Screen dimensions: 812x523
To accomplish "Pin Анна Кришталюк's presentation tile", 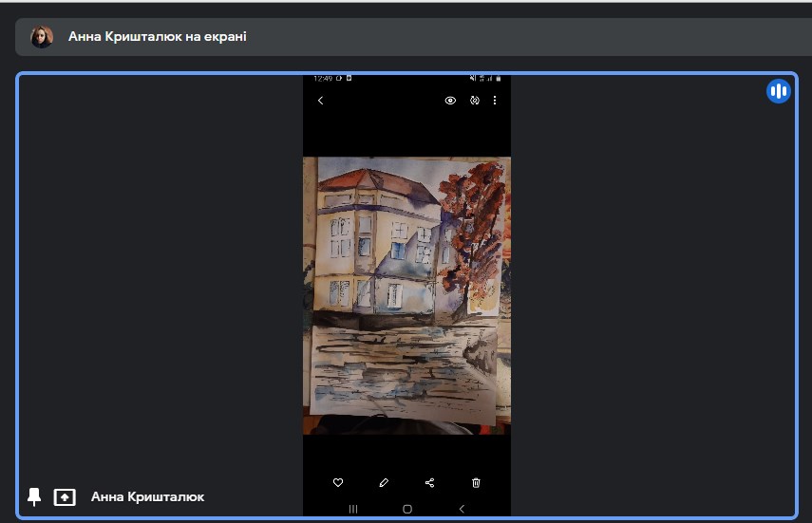I will tap(34, 497).
